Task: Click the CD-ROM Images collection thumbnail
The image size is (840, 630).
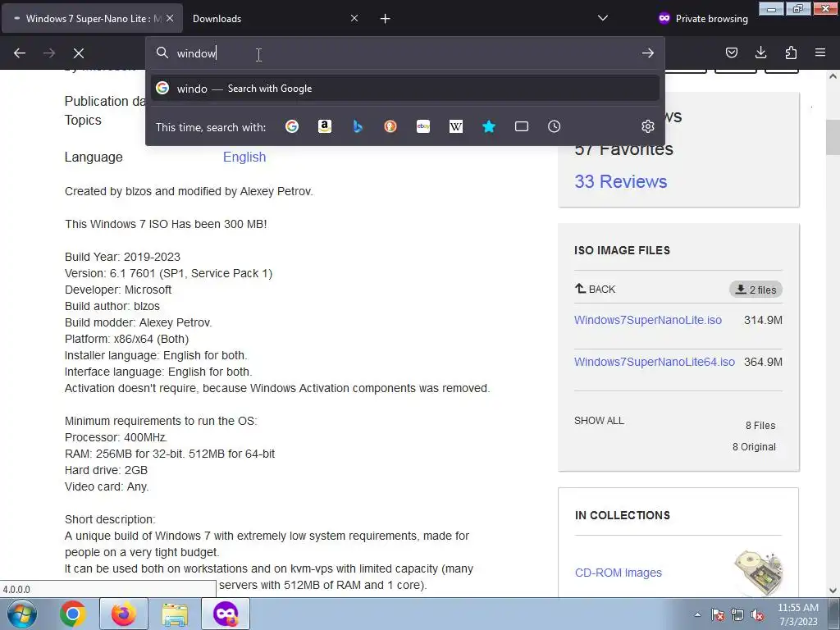Action: coord(759,572)
